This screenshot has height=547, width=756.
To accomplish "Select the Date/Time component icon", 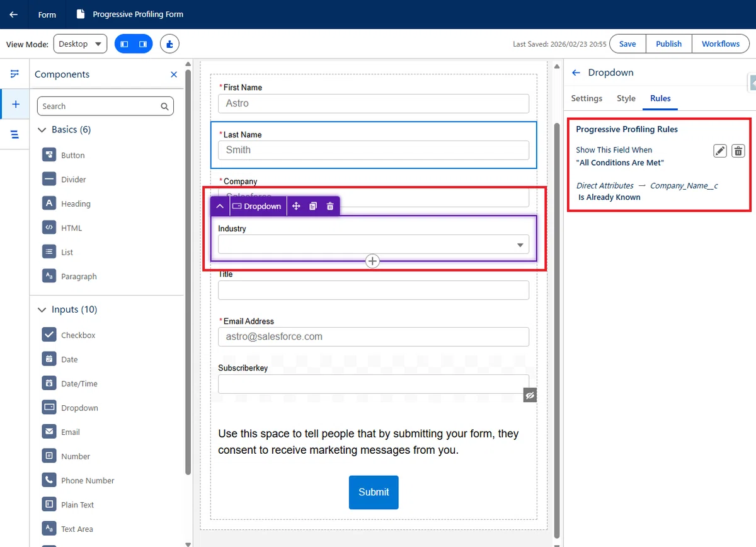I will (x=49, y=383).
